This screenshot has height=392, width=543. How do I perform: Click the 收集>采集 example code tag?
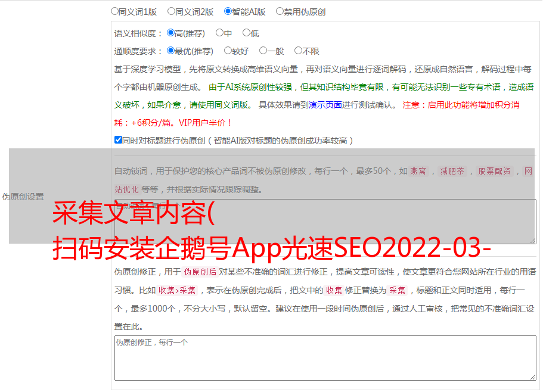(177, 290)
